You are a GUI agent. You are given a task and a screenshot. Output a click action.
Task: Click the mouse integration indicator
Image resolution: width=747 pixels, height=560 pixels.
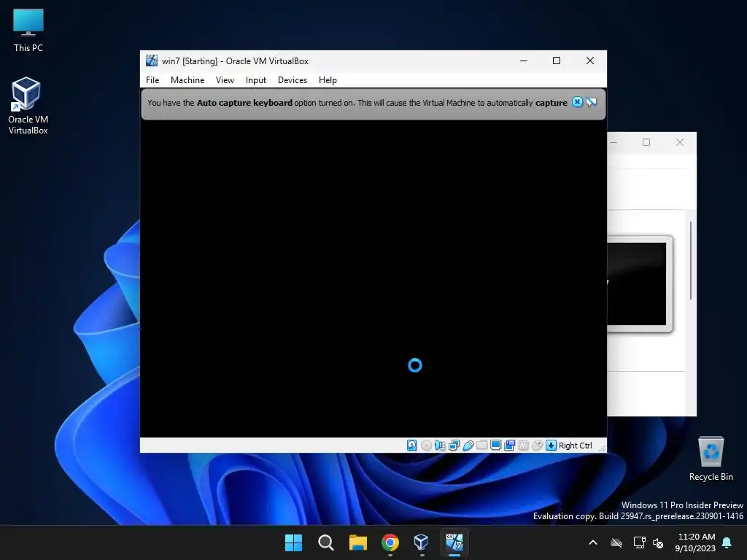(537, 446)
